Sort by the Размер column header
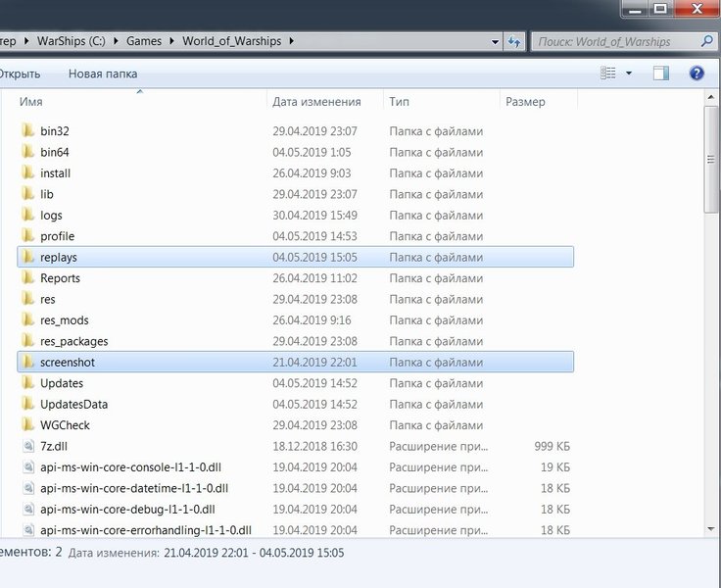Screen dimensions: 721x588 525,101
